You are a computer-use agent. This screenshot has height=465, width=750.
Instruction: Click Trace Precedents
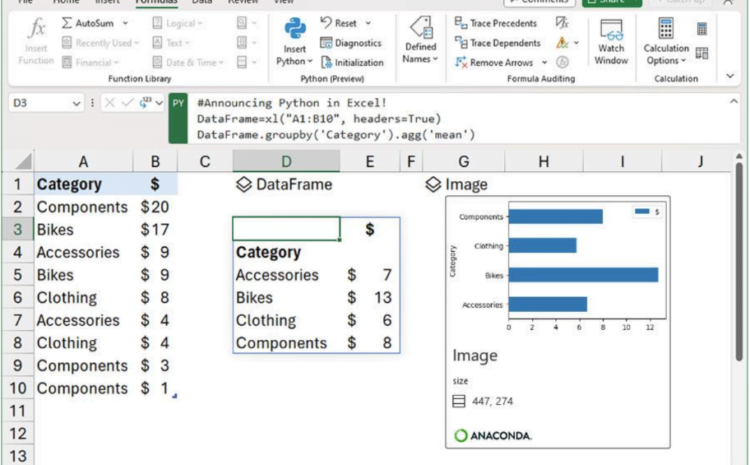pyautogui.click(x=496, y=23)
